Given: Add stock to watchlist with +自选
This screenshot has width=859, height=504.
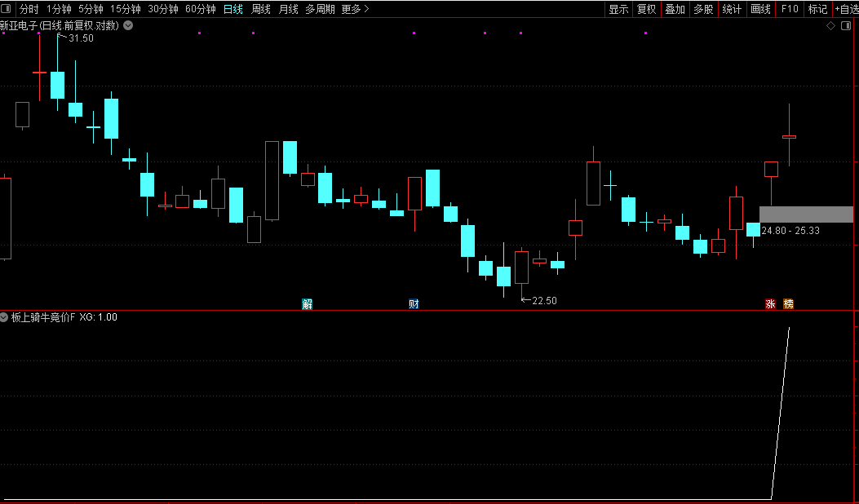Looking at the screenshot, I should tap(847, 9).
